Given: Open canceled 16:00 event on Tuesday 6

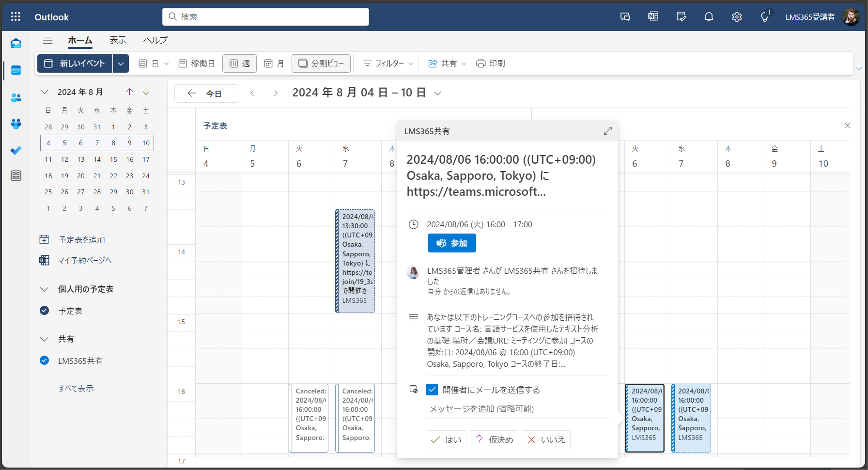Looking at the screenshot, I should pos(309,418).
